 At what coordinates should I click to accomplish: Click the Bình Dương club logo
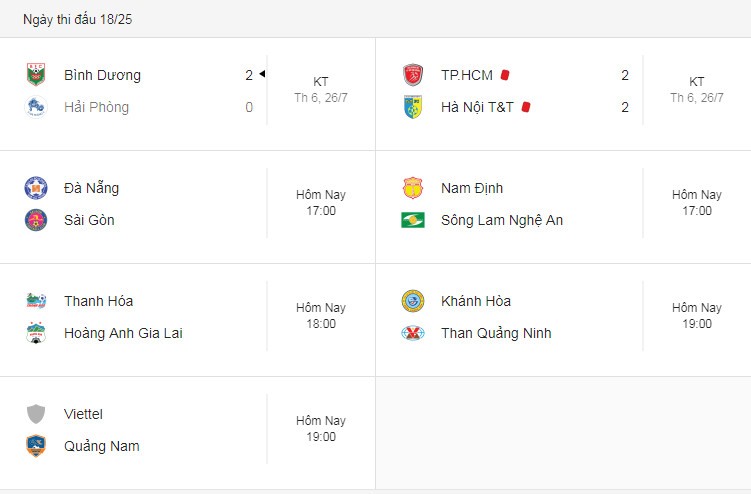(36, 75)
